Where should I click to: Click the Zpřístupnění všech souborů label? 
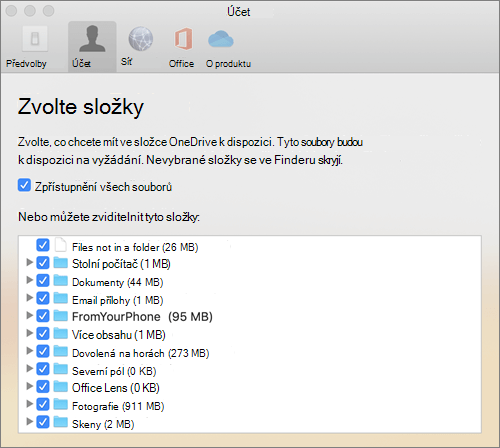click(x=103, y=187)
